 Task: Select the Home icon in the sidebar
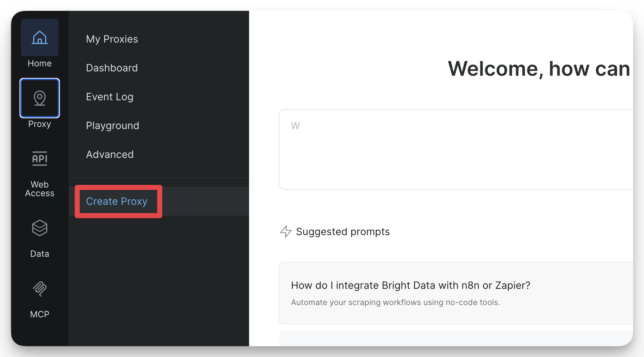pyautogui.click(x=39, y=37)
